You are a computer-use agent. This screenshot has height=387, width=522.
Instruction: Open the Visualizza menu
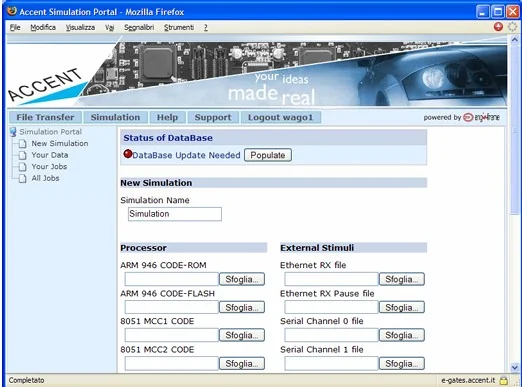(x=80, y=27)
